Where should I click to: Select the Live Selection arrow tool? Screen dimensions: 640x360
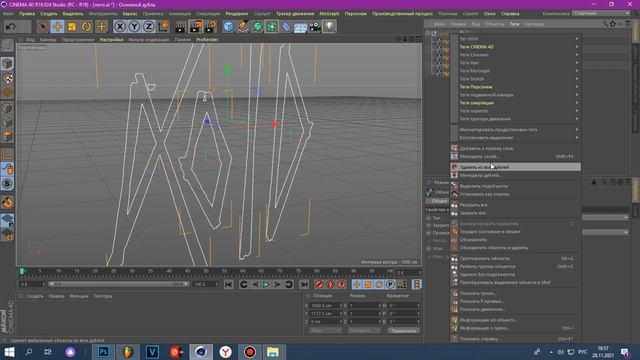point(42,27)
